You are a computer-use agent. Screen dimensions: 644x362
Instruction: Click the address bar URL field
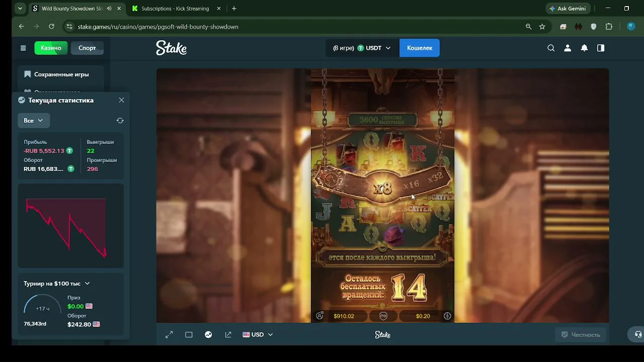click(x=297, y=27)
